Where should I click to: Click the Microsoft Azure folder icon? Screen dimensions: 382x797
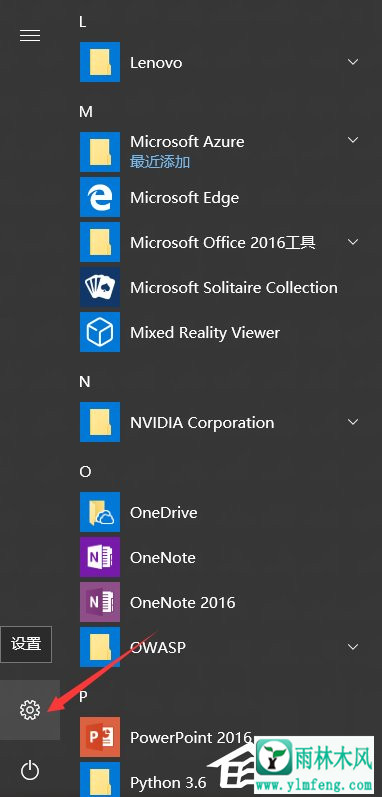100,152
